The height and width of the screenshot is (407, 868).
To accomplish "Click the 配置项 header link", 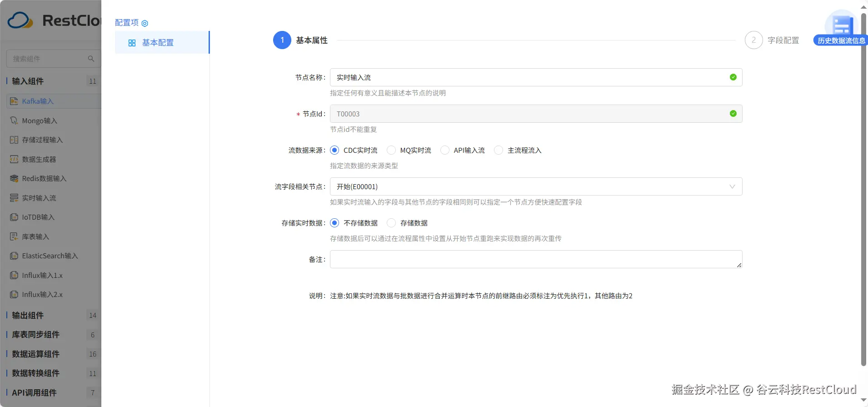I will pyautogui.click(x=127, y=23).
